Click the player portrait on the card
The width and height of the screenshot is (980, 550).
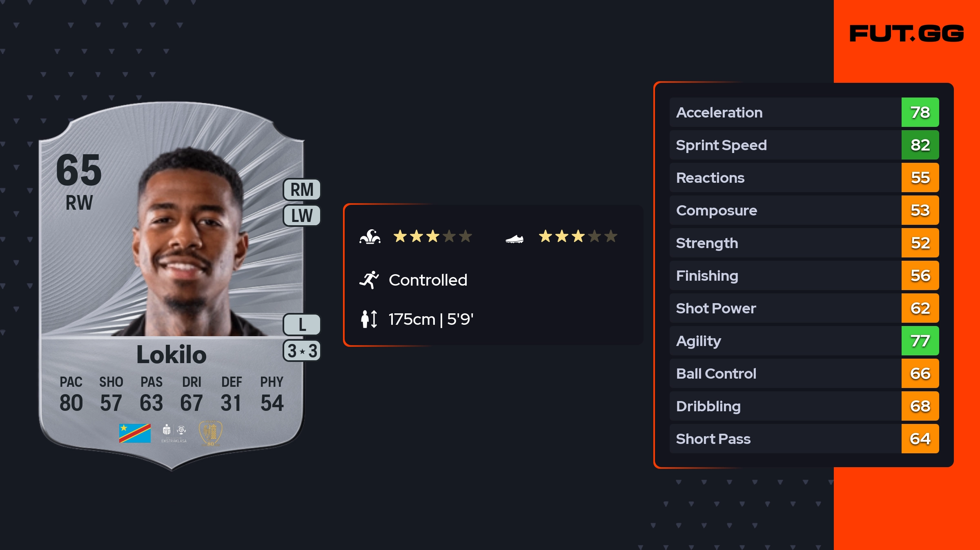188,245
